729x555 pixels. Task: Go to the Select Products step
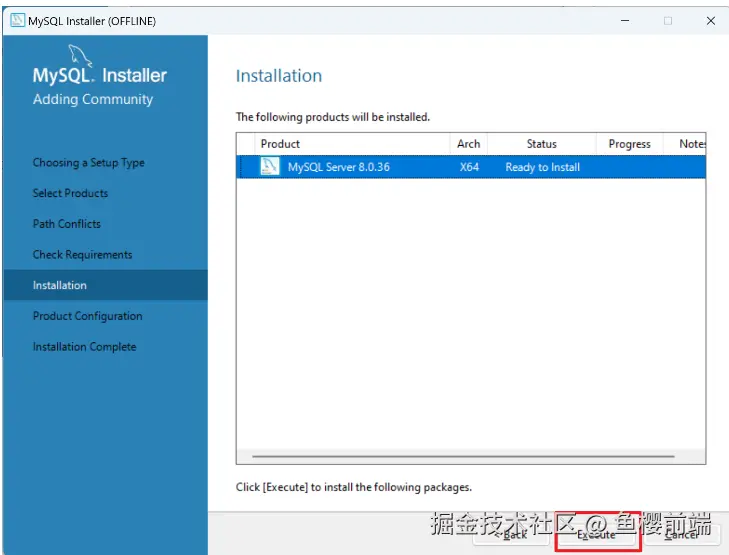70,193
